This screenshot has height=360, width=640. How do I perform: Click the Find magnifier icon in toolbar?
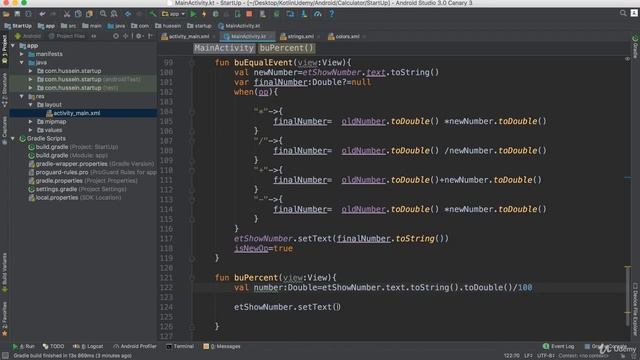[x=103, y=14]
